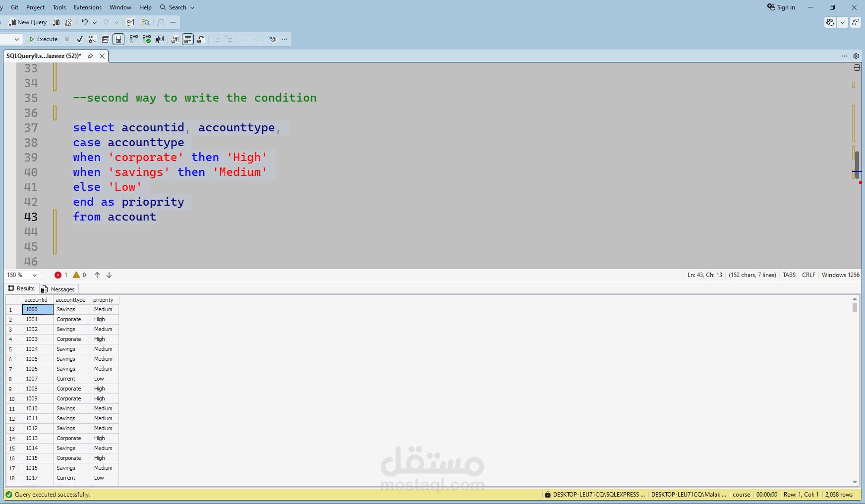Click the New Query button
Image resolution: width=865 pixels, height=504 pixels.
28,22
